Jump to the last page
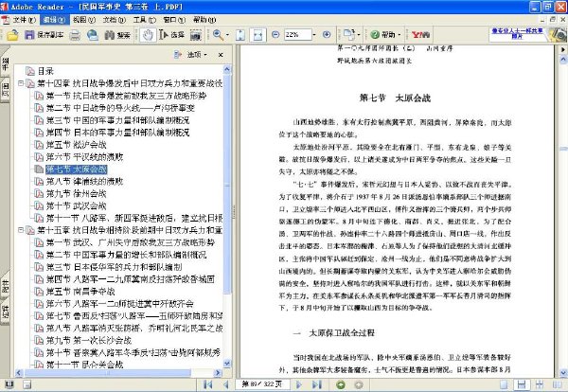568x392 pixels. [x=316, y=384]
